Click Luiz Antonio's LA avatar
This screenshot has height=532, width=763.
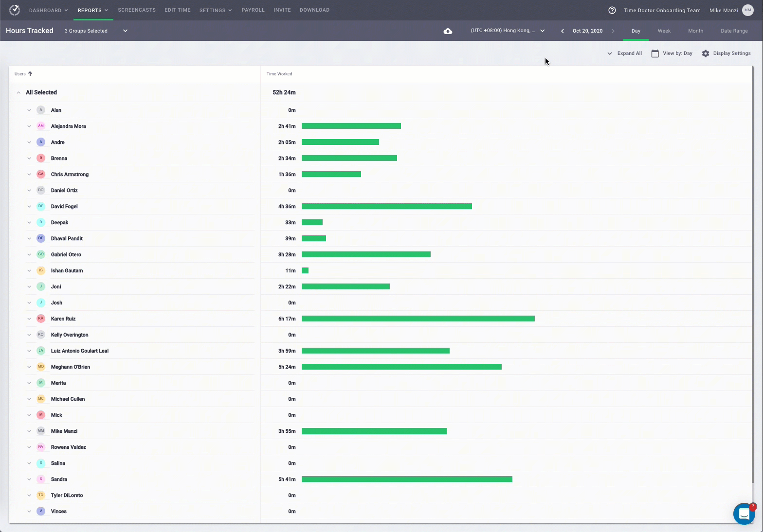[41, 351]
